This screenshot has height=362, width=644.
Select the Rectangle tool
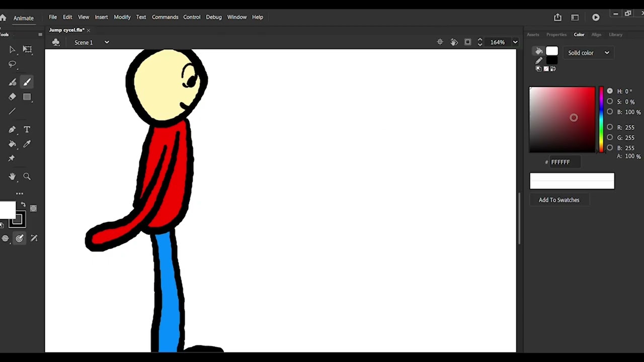(x=27, y=97)
